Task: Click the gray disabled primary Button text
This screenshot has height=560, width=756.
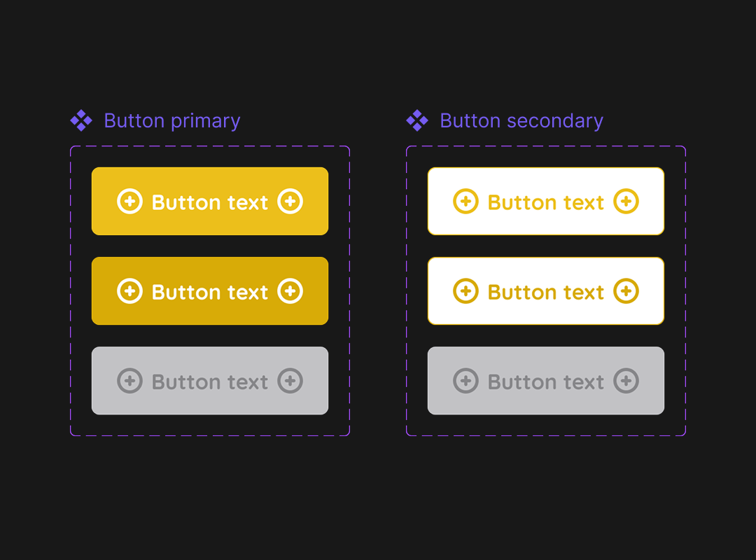Action: click(210, 381)
